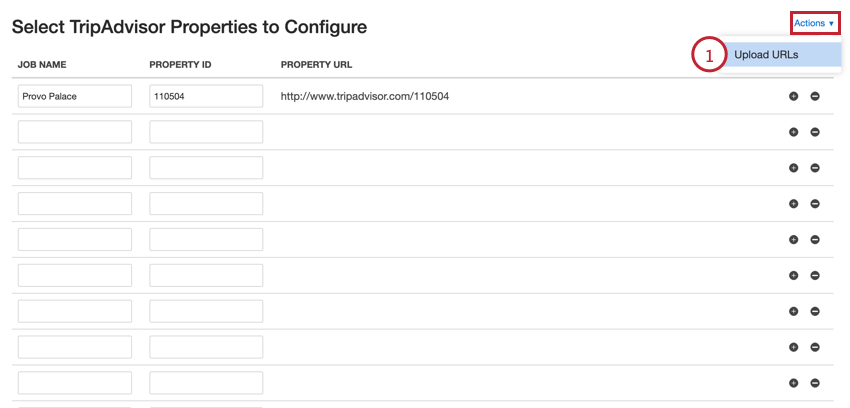
Task: Click the minus icon in the sixth row
Action: (815, 276)
